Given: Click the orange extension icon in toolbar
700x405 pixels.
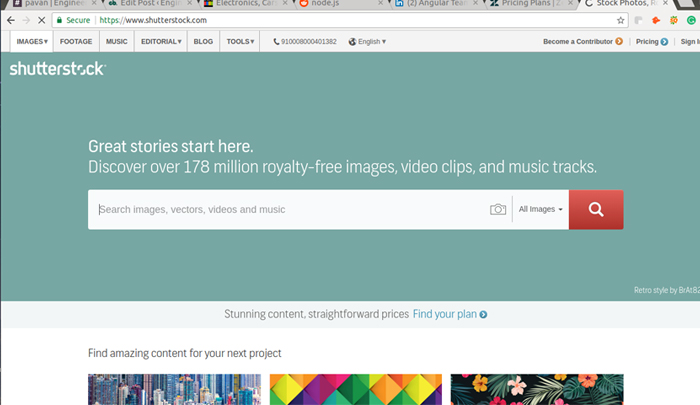Looking at the screenshot, I should coord(656,20).
